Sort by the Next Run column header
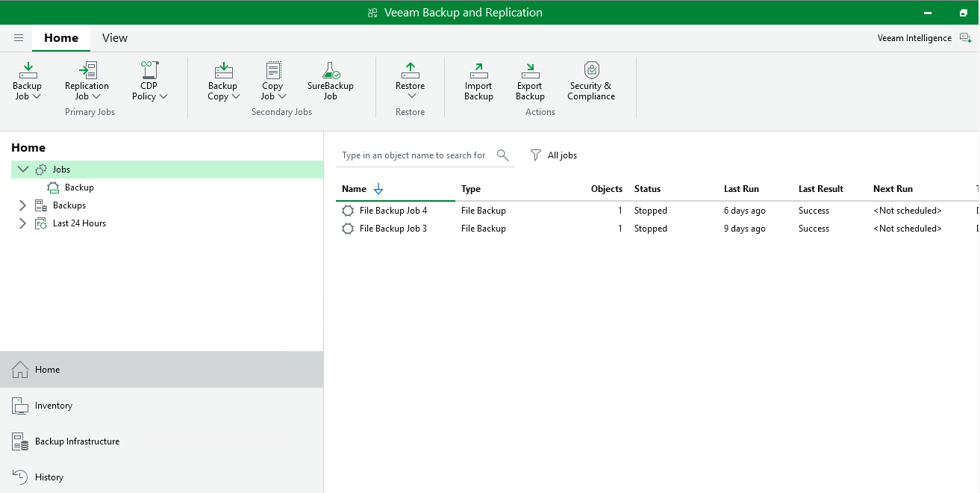The height and width of the screenshot is (493, 980). (893, 189)
